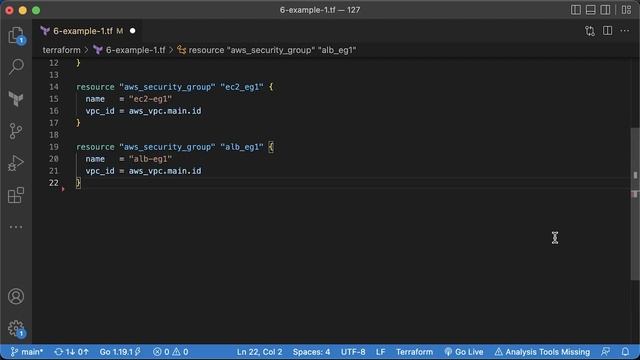Image resolution: width=640 pixels, height=360 pixels.
Task: Open the Terraform extension view
Action: click(16, 98)
